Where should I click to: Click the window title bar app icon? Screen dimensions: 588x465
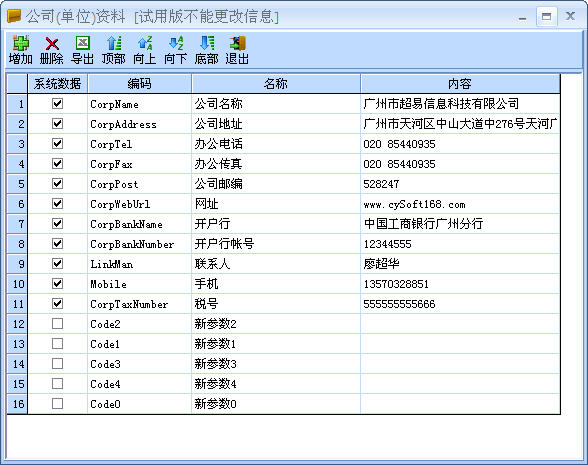(14, 16)
